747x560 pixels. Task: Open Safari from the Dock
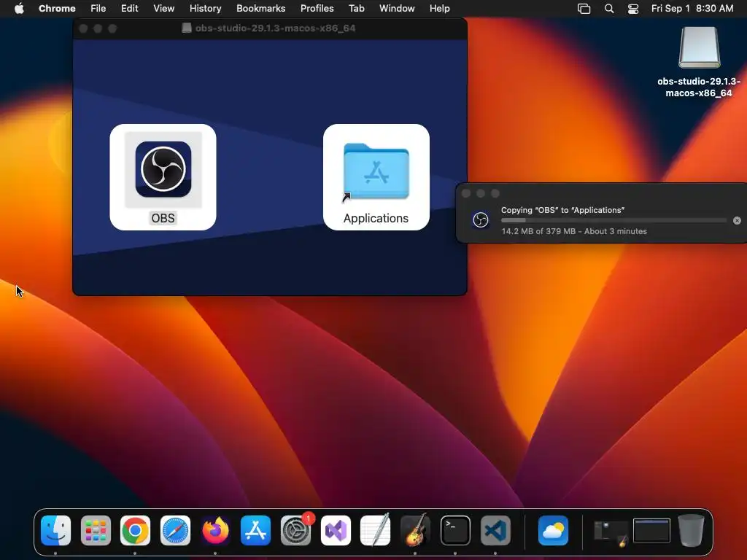175,531
